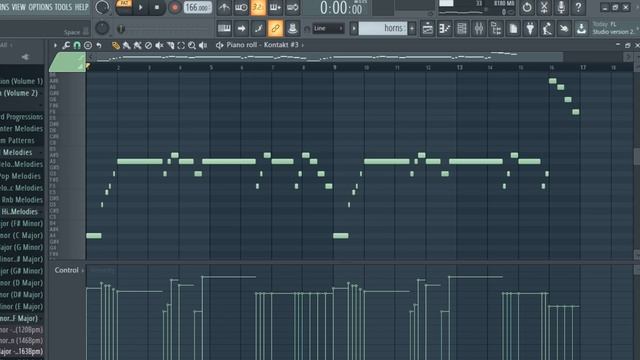640x360 pixels.
Task: Select the piano roll mute tool
Action: (159, 45)
